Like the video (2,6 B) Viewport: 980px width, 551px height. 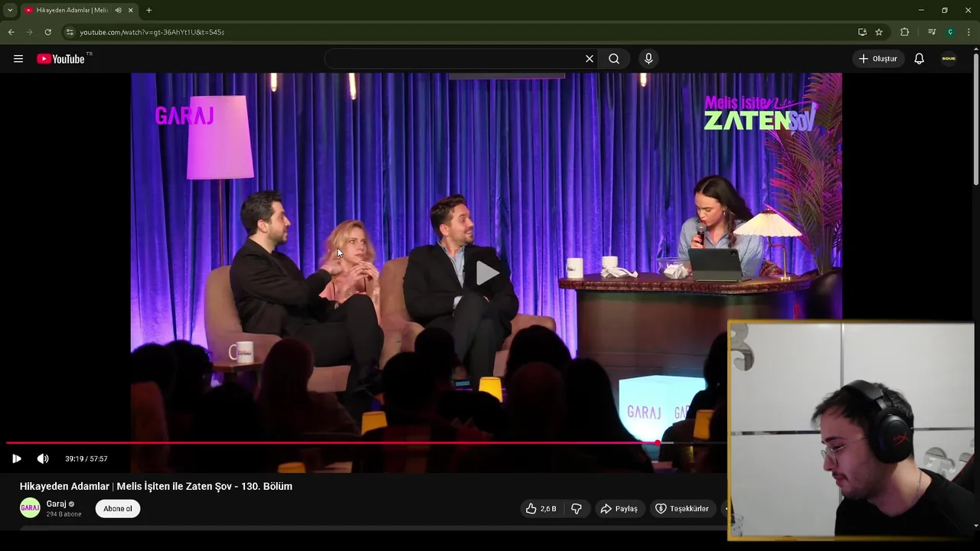[x=541, y=508]
